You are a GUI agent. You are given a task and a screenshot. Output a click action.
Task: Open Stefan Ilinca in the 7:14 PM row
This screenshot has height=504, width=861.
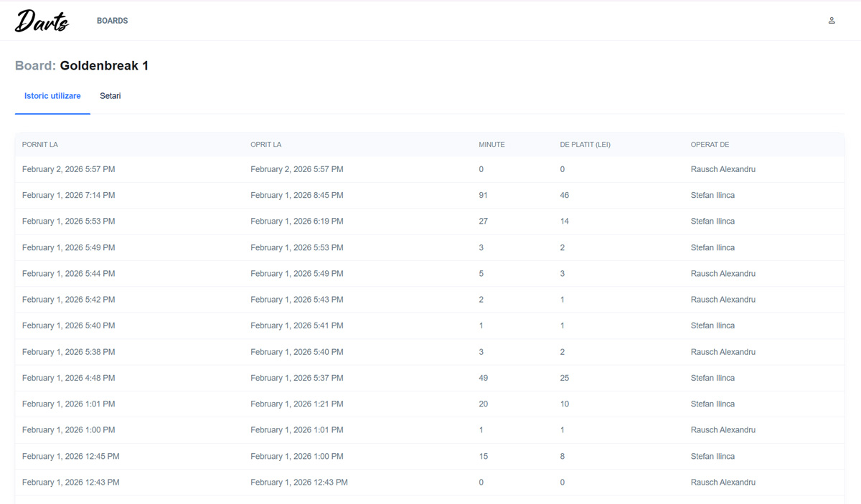pos(712,195)
